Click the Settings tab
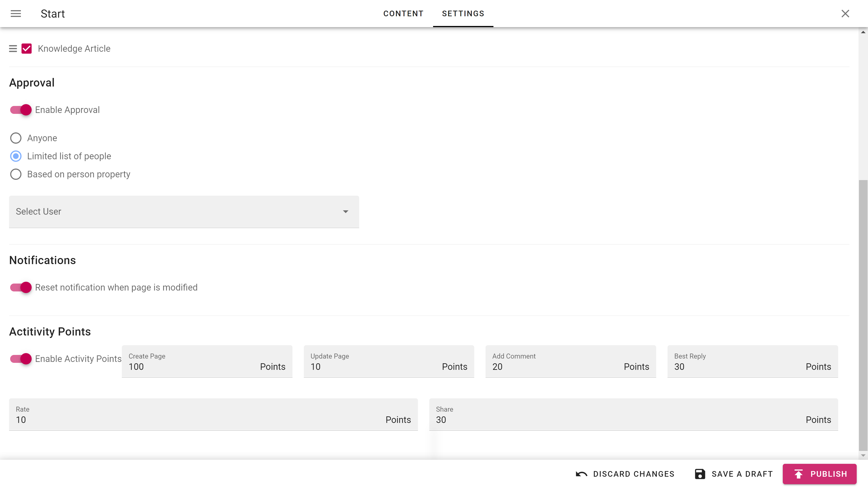The width and height of the screenshot is (868, 488). click(x=463, y=14)
